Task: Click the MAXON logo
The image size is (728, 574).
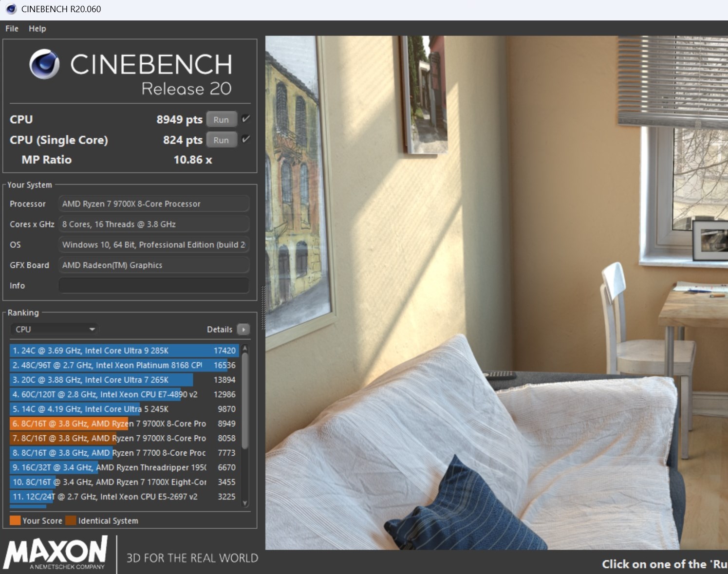Action: [x=56, y=553]
